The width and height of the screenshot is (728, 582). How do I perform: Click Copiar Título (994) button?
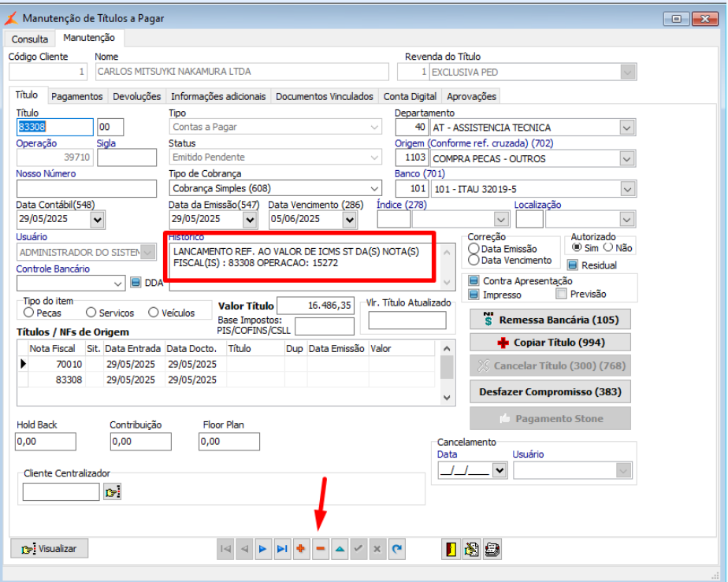tap(550, 343)
